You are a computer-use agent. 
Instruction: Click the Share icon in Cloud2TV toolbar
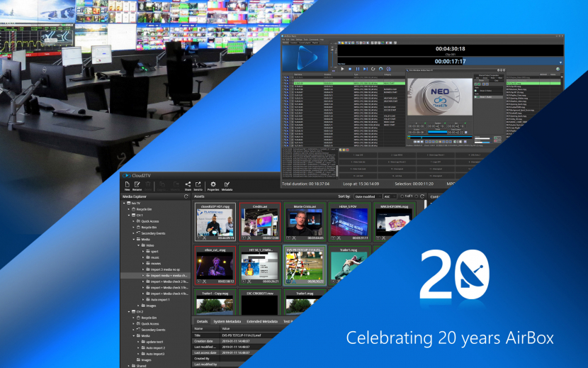click(188, 184)
